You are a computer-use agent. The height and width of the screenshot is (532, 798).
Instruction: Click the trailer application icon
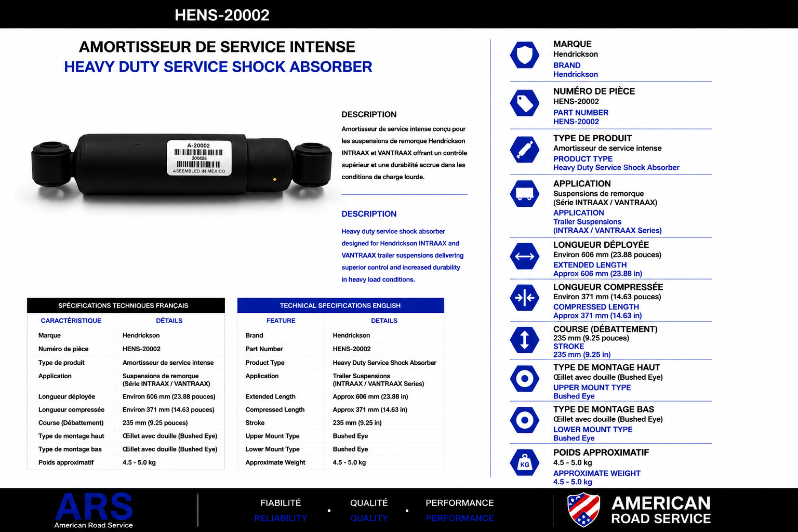pyautogui.click(x=525, y=194)
